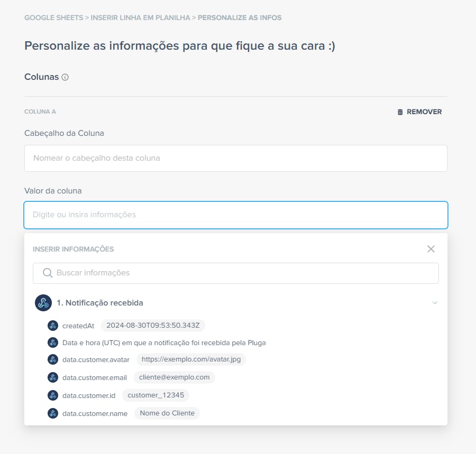Click the trash icon beside REMOVER

[x=400, y=112]
